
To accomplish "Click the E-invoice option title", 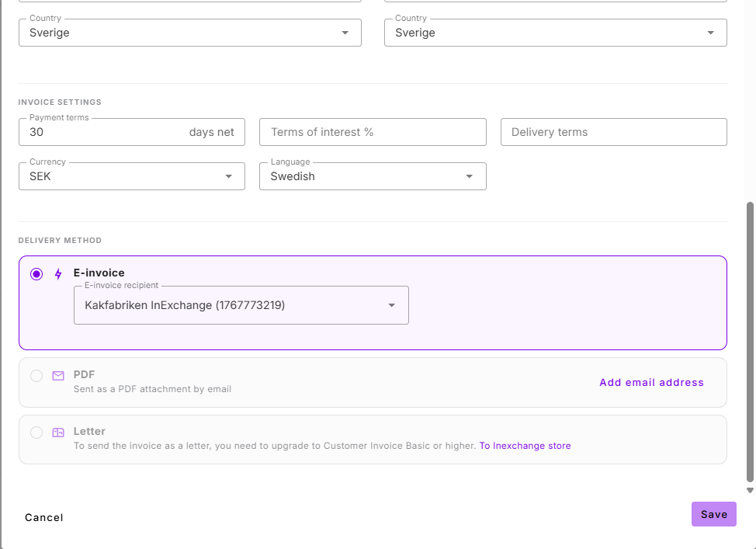I will click(x=99, y=273).
